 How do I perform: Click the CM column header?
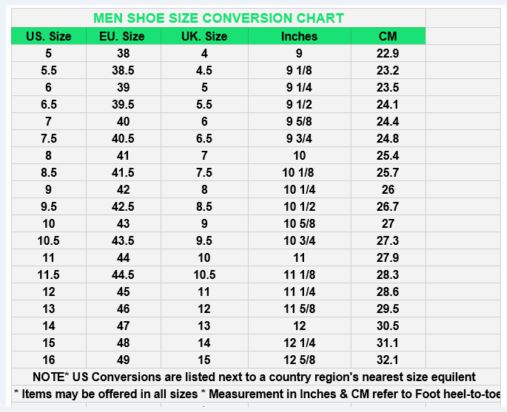click(388, 36)
